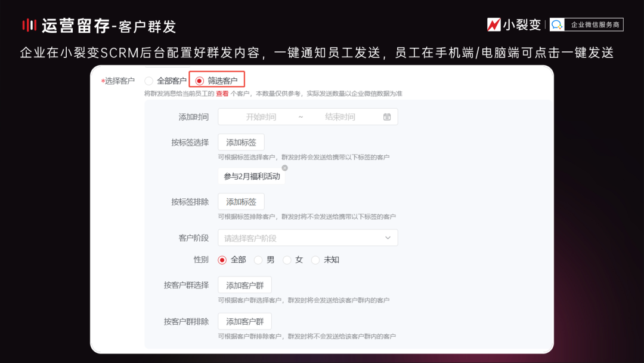This screenshot has width=644, height=363.
Task: Remove tag 参与2月福利活动 via its × icon
Action: coord(284,168)
